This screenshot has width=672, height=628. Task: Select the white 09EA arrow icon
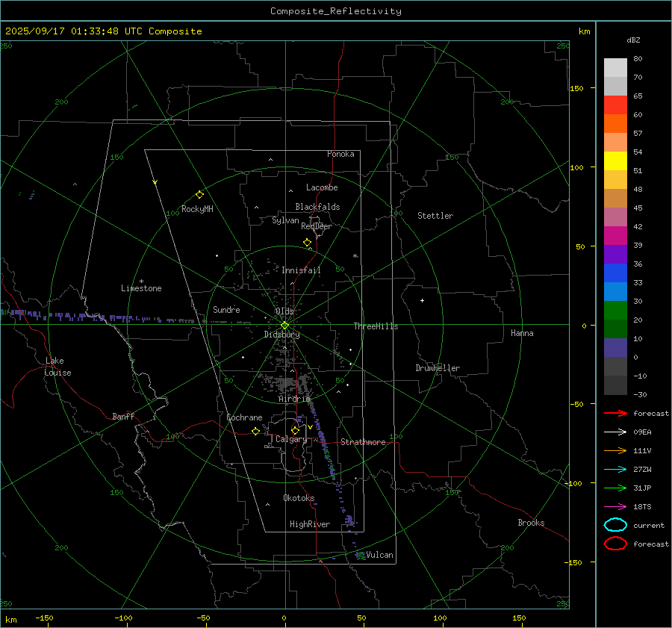tap(615, 432)
